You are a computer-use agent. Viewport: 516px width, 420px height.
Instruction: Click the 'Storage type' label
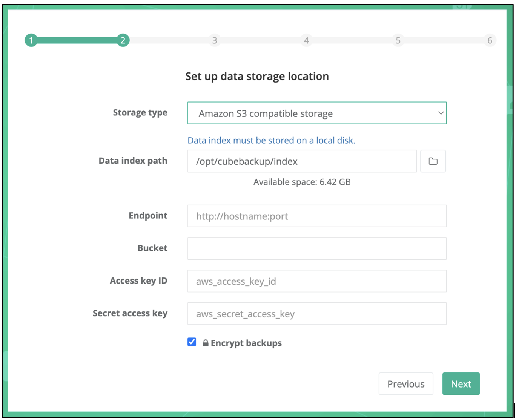[x=140, y=113]
